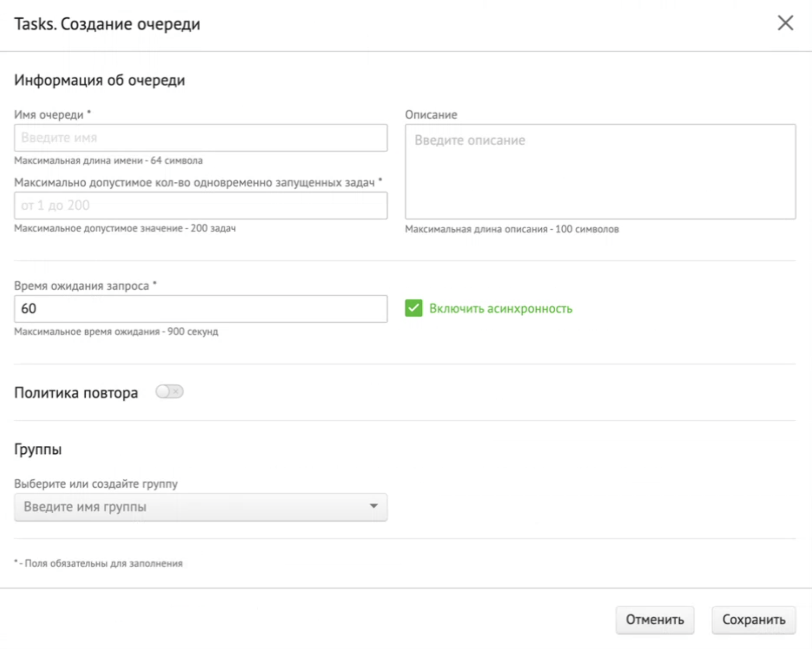Click the 'Введите описание' description text area
Screen dimensions: 812x649
(x=600, y=171)
